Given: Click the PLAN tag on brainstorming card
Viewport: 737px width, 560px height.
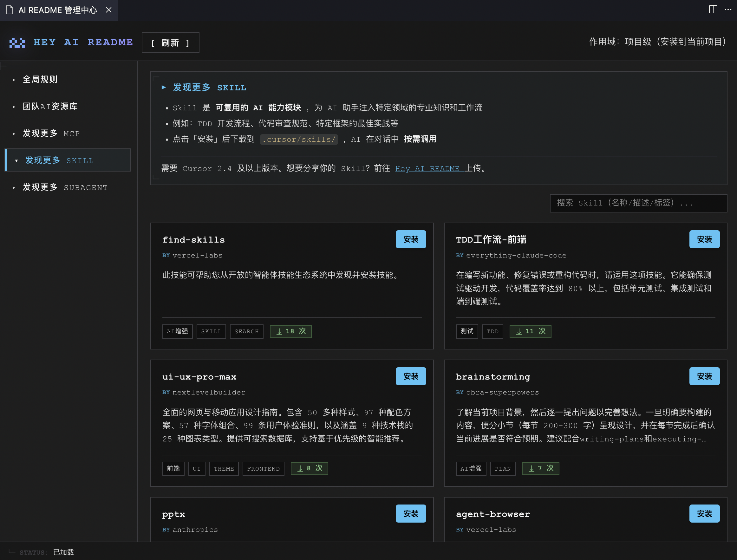Looking at the screenshot, I should click(503, 469).
